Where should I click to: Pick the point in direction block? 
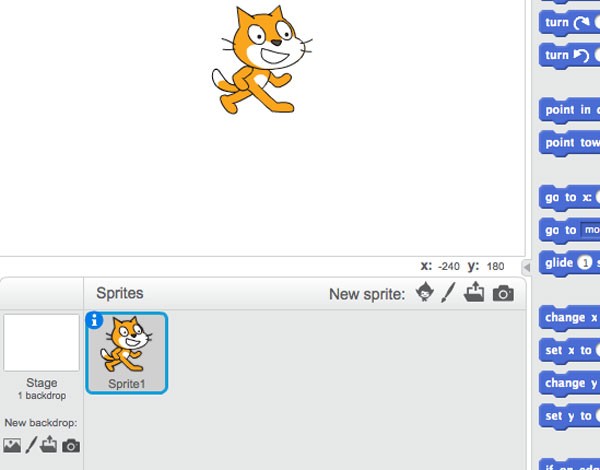(569, 111)
